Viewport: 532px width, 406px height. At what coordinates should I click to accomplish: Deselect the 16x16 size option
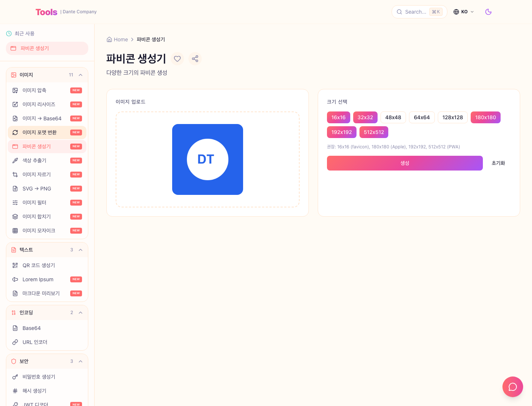338,117
